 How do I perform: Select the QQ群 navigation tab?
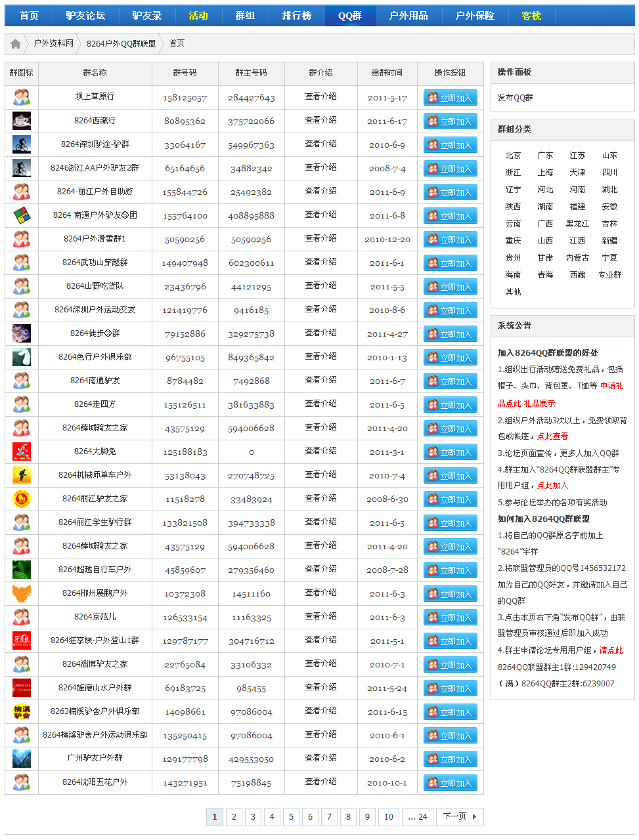pos(350,16)
